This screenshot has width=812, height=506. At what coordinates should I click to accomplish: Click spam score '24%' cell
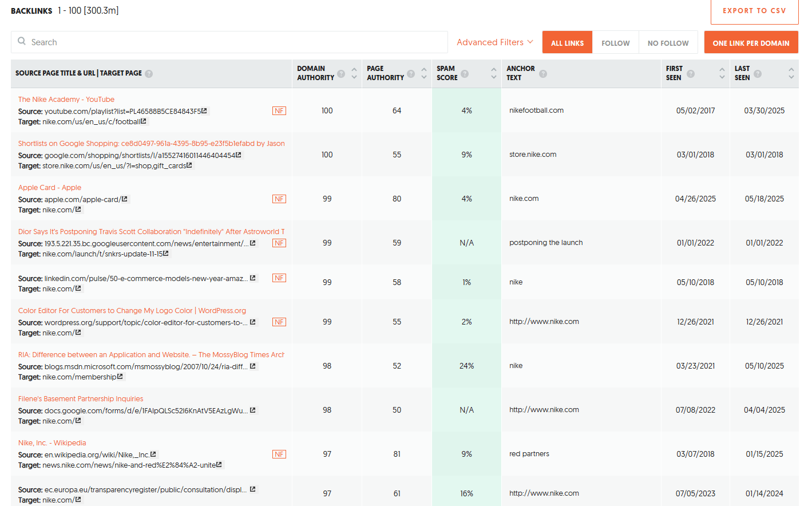tap(467, 366)
